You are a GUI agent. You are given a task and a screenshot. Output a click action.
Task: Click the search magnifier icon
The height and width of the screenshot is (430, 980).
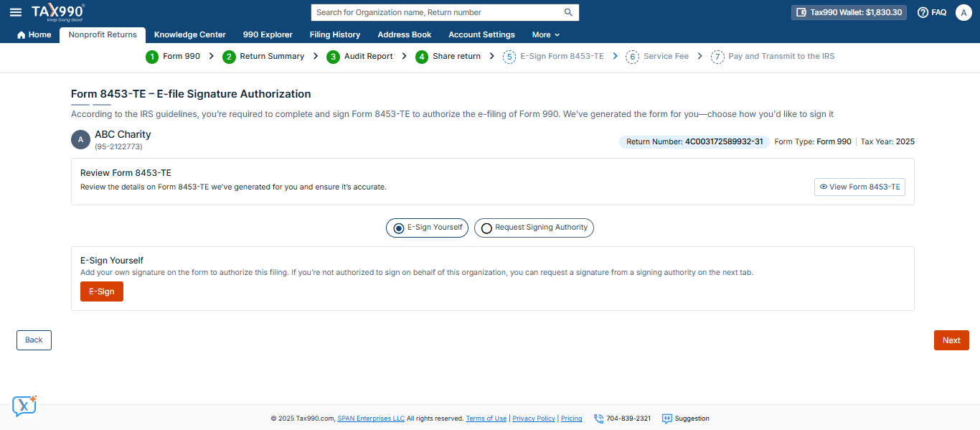(568, 12)
